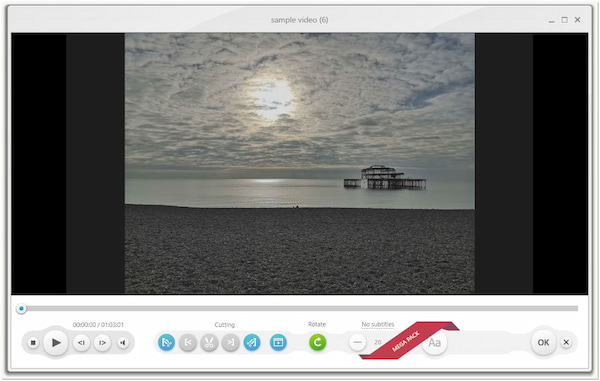This screenshot has width=600, height=381.
Task: Set cut end marker bracket button
Action: click(x=230, y=342)
